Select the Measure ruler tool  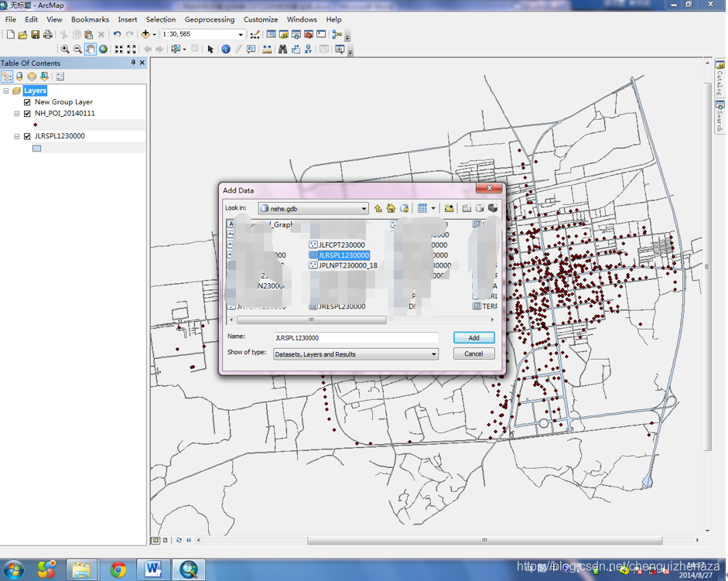click(267, 50)
